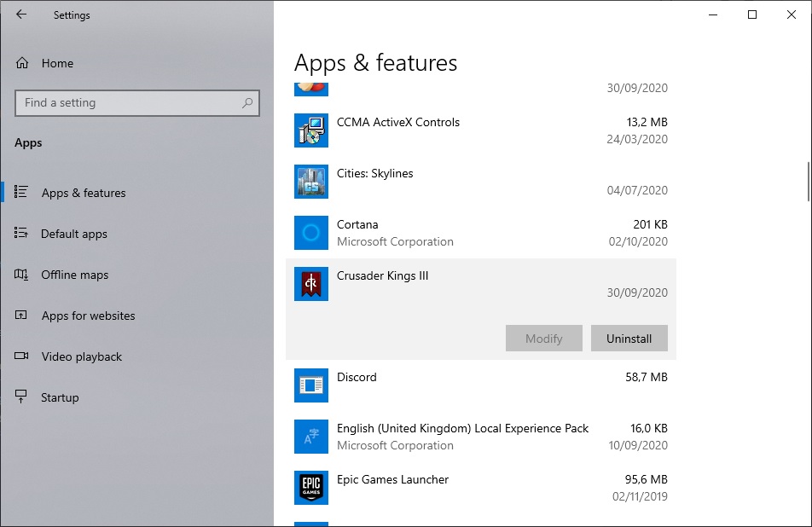Click the Crusader Kings III app icon
The image size is (812, 527).
click(x=310, y=284)
